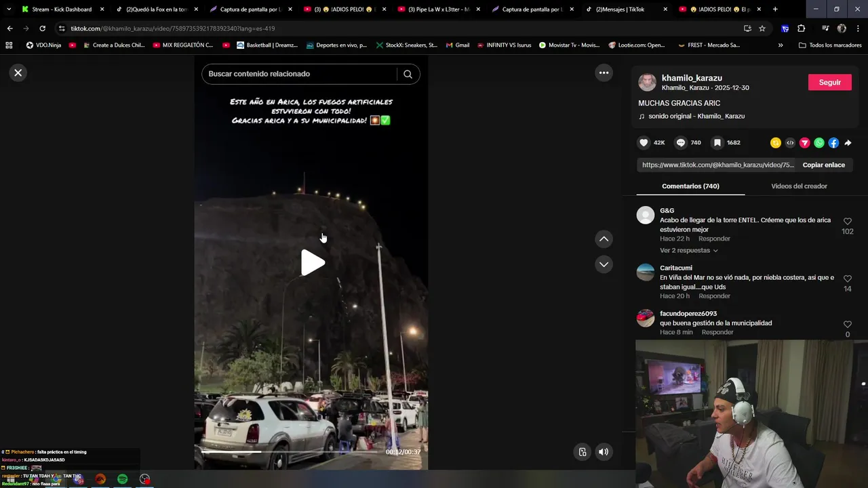
Task: Play the paused TikTok video
Action: pos(312,263)
